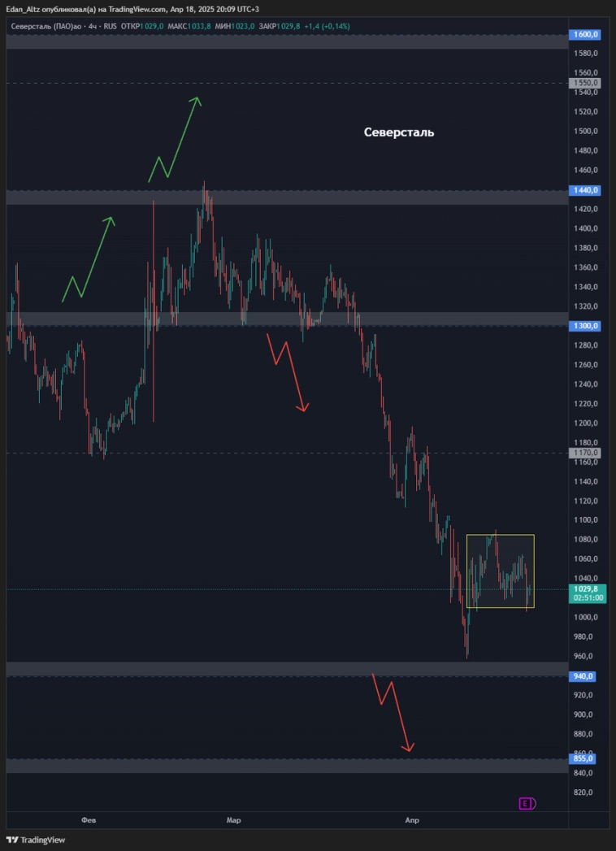This screenshot has height=851, width=616.
Task: Click the 1360,0 price axis tick
Action: click(588, 267)
